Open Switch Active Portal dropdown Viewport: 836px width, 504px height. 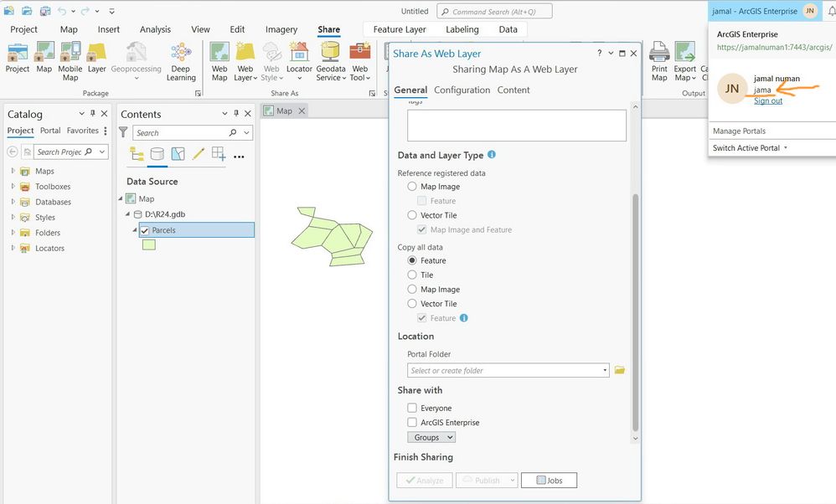(x=751, y=148)
